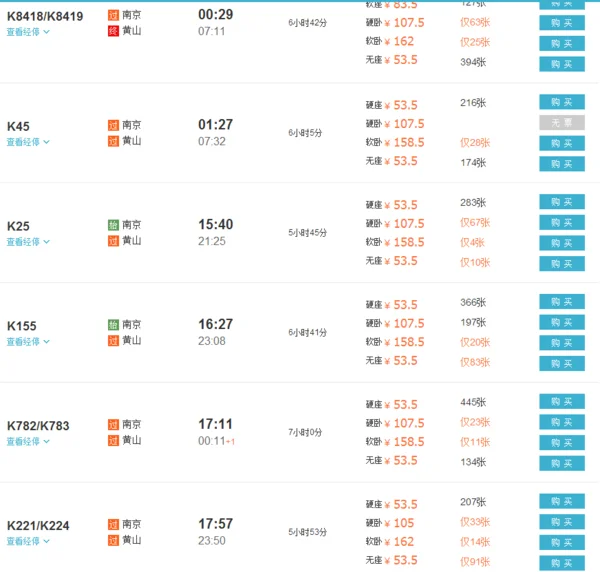Click the red 终 badge beside 黄山 for K8418/K8419
Image resolution: width=600 pixels, height=572 pixels.
click(x=113, y=31)
